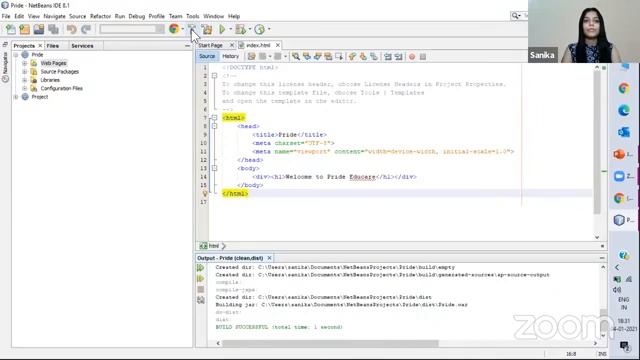Click Re-run with different parameters icon
This screenshot has width=640, height=360.
[x=200, y=278]
